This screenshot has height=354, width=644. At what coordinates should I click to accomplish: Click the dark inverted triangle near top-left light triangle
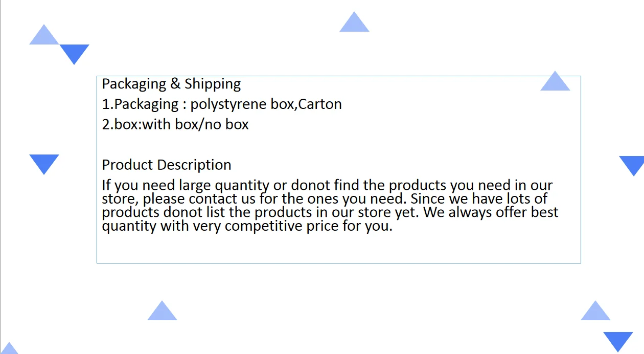(x=74, y=52)
